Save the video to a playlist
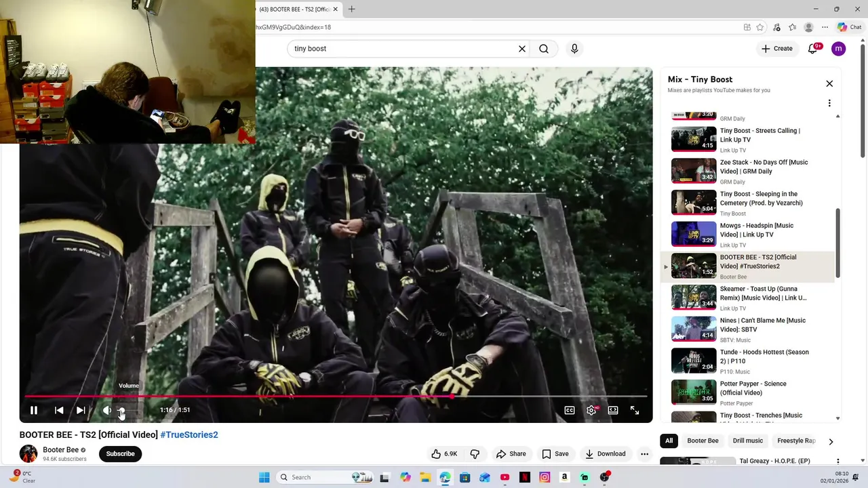 tap(555, 454)
